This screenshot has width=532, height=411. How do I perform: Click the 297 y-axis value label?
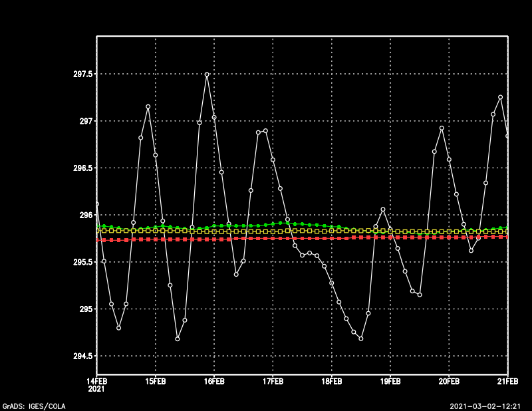point(87,122)
